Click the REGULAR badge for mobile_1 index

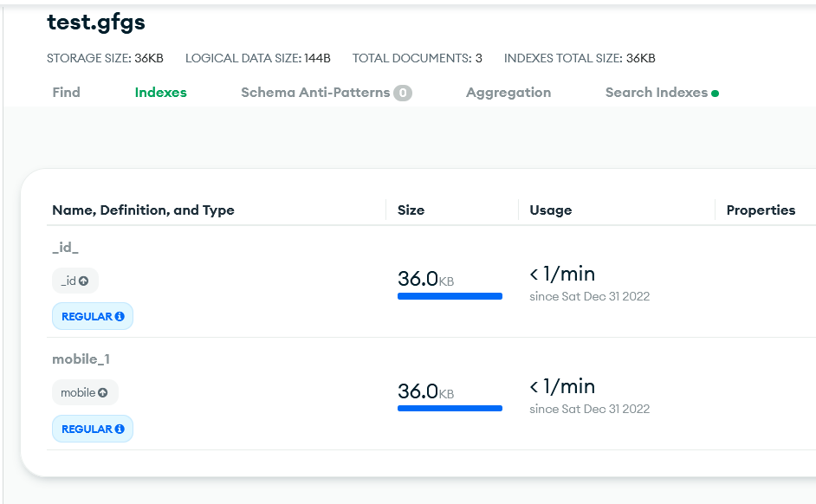click(x=93, y=429)
